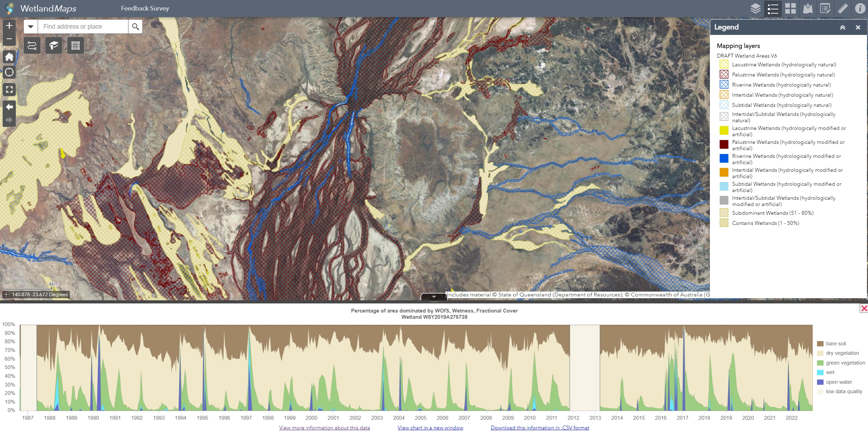Toggle green vegetation series in chart legend
868x448 pixels.
pyautogui.click(x=845, y=363)
